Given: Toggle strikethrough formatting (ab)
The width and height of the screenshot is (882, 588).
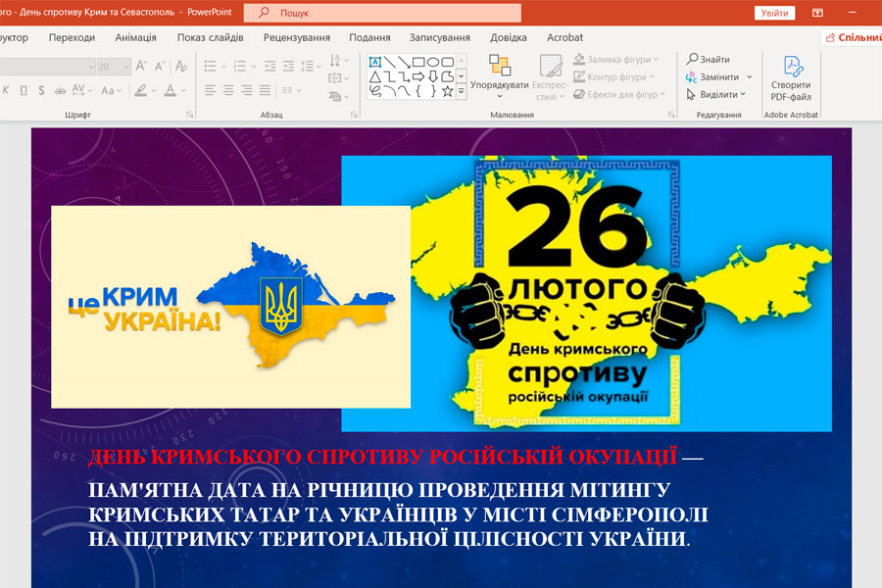Looking at the screenshot, I should click(60, 90).
